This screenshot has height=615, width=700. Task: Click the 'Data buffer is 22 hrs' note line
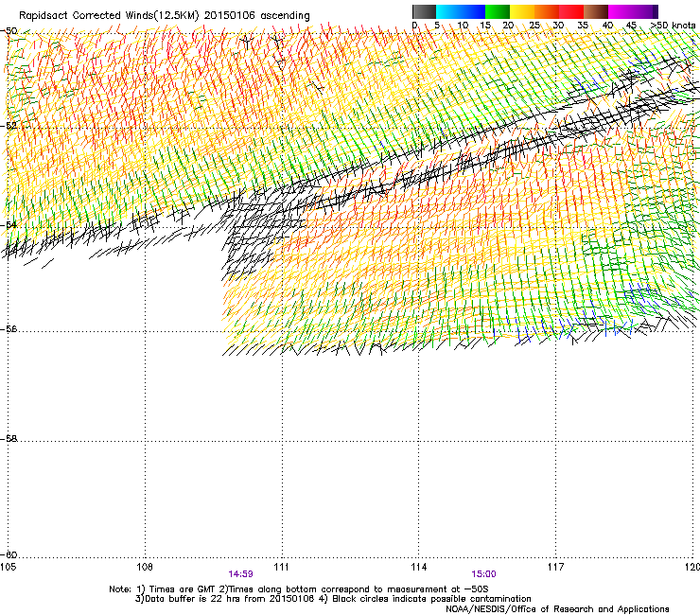point(333,599)
